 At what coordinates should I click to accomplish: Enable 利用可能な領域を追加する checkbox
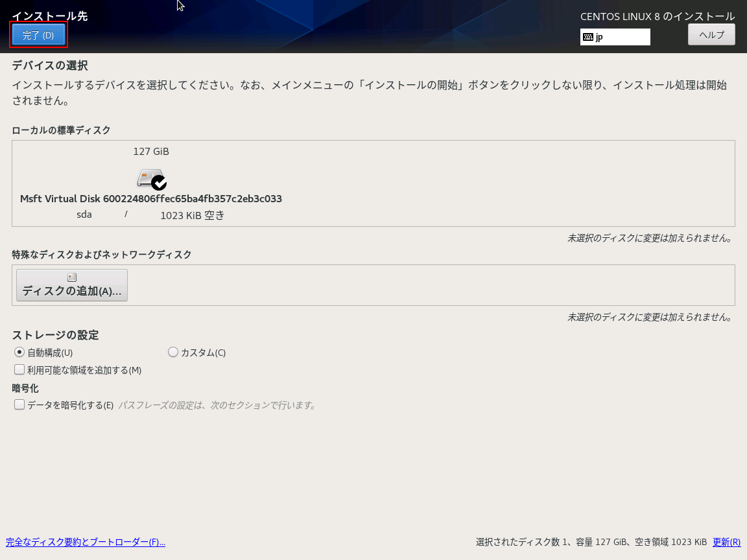[x=19, y=370]
